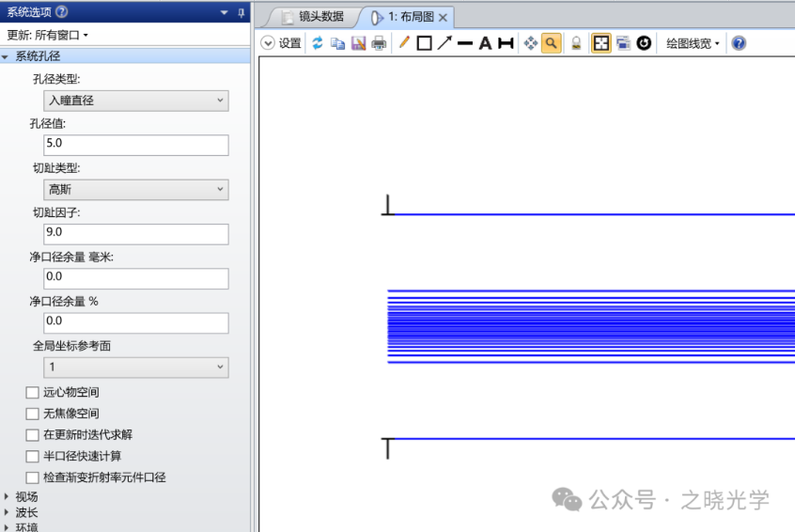The width and height of the screenshot is (795, 532).
Task: Toggle the 无焦像空间 checkbox
Action: point(33,414)
